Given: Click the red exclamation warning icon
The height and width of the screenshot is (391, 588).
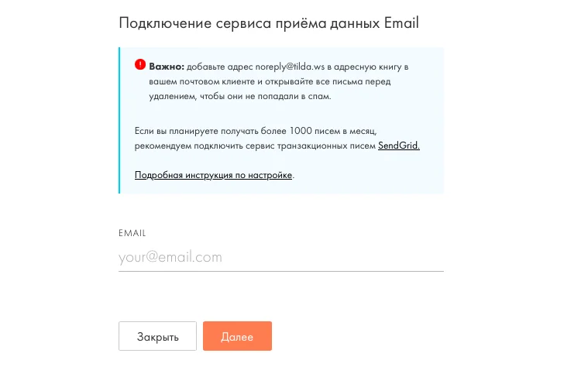Looking at the screenshot, I should click(x=139, y=65).
